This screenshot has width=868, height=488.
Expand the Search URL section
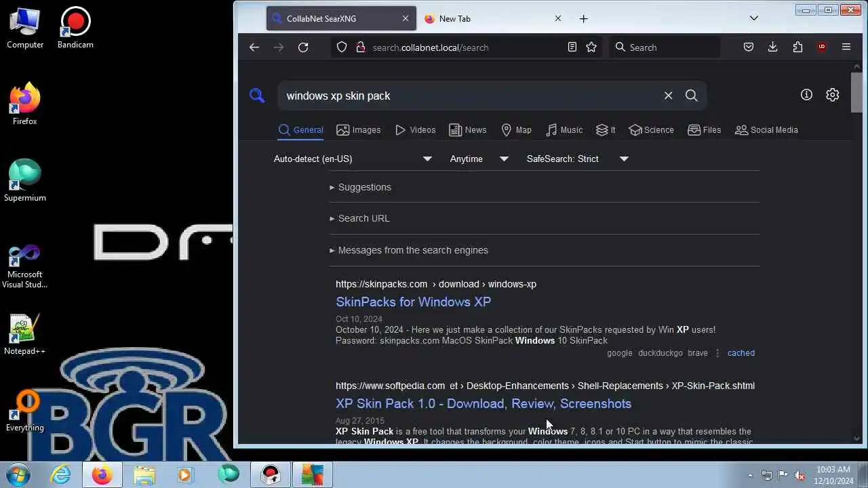click(x=359, y=218)
